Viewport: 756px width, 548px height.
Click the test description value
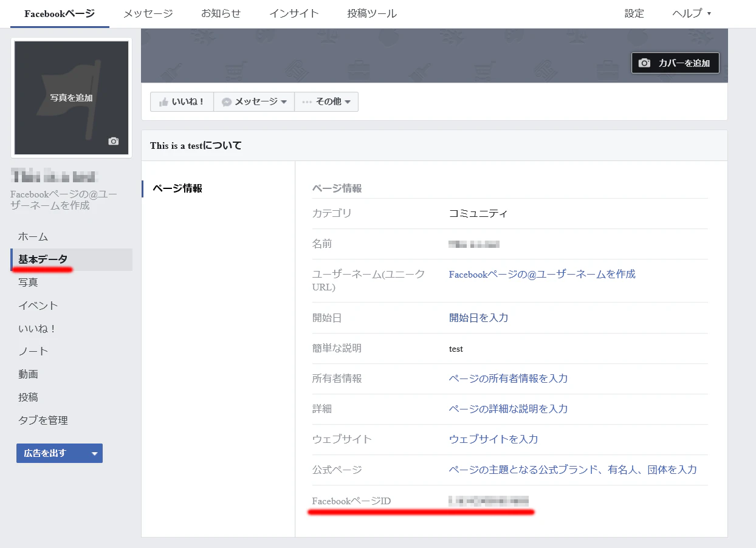click(456, 349)
